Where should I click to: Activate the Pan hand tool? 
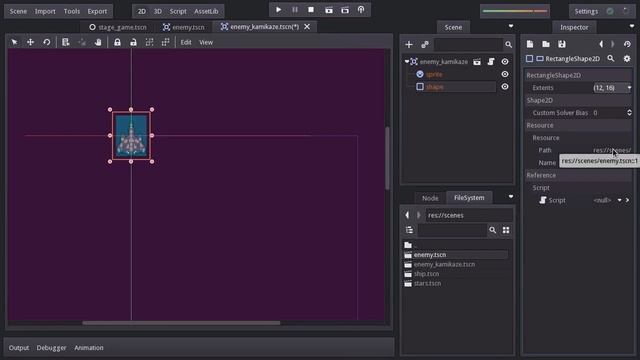tap(98, 42)
